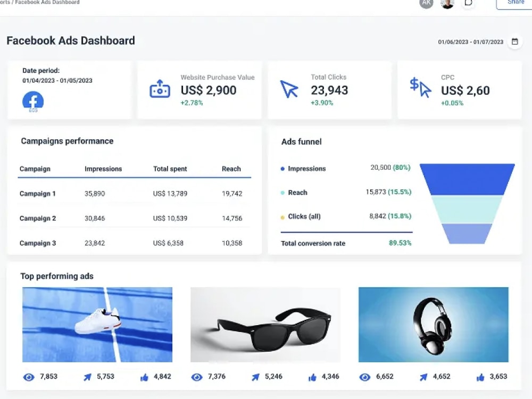Click the middle light teal funnel segment
The width and height of the screenshot is (532, 399).
(467, 209)
